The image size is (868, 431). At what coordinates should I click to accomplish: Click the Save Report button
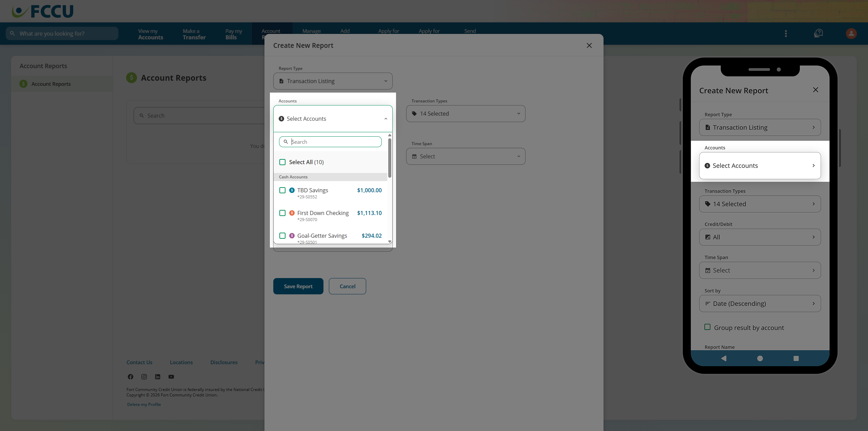click(298, 286)
